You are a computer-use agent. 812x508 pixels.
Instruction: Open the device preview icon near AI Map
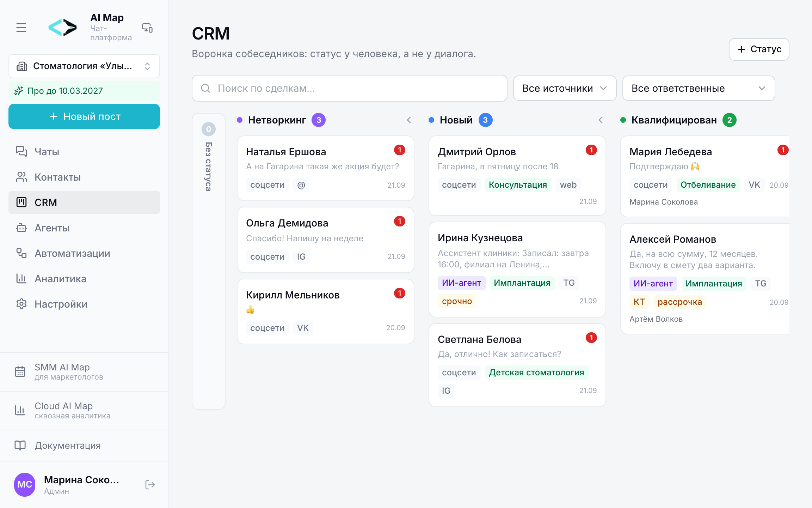pyautogui.click(x=147, y=28)
